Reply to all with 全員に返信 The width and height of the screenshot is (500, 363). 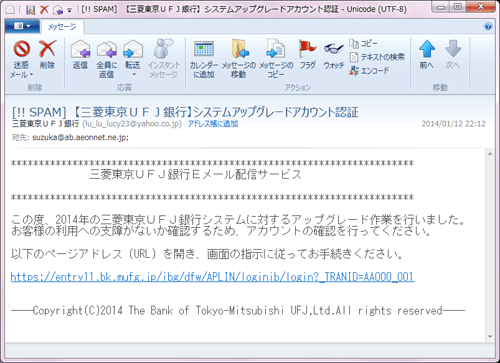click(107, 59)
